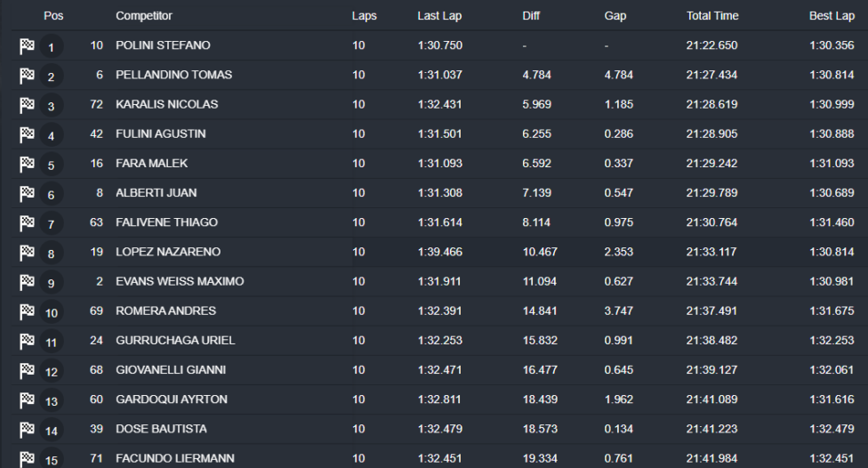This screenshot has height=468, width=868.
Task: Click the checkered flag beside ALBERTI JUAN
Action: click(x=27, y=193)
